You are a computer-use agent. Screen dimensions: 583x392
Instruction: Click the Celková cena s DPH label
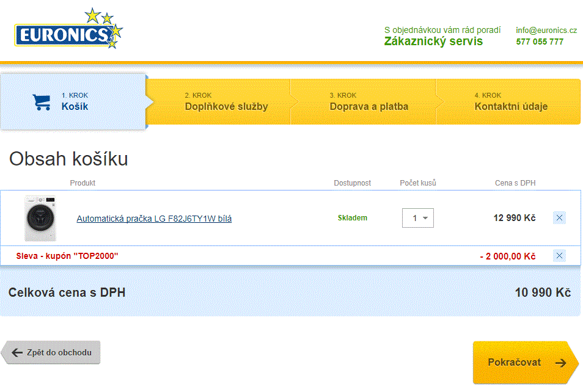pyautogui.click(x=67, y=292)
